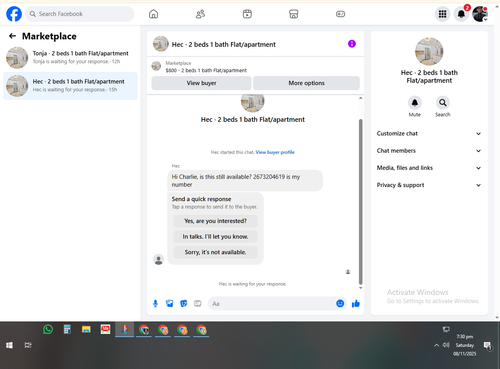Click the taskbar volume speaker icon

(446, 345)
